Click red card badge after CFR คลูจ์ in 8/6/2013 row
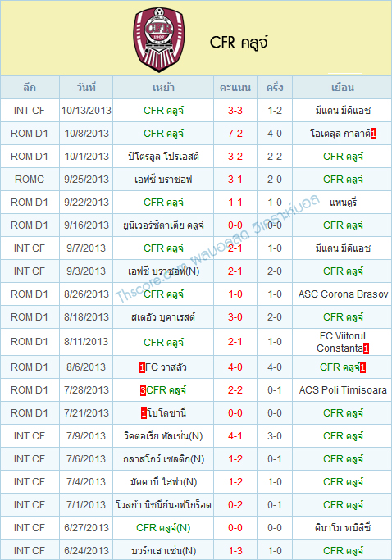Image resolution: width=392 pixels, height=560 pixels. click(x=362, y=367)
